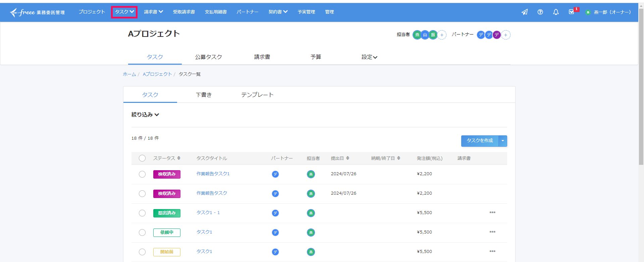This screenshot has width=644, height=262.
Task: Click the タスクを作成 button
Action: tap(480, 141)
